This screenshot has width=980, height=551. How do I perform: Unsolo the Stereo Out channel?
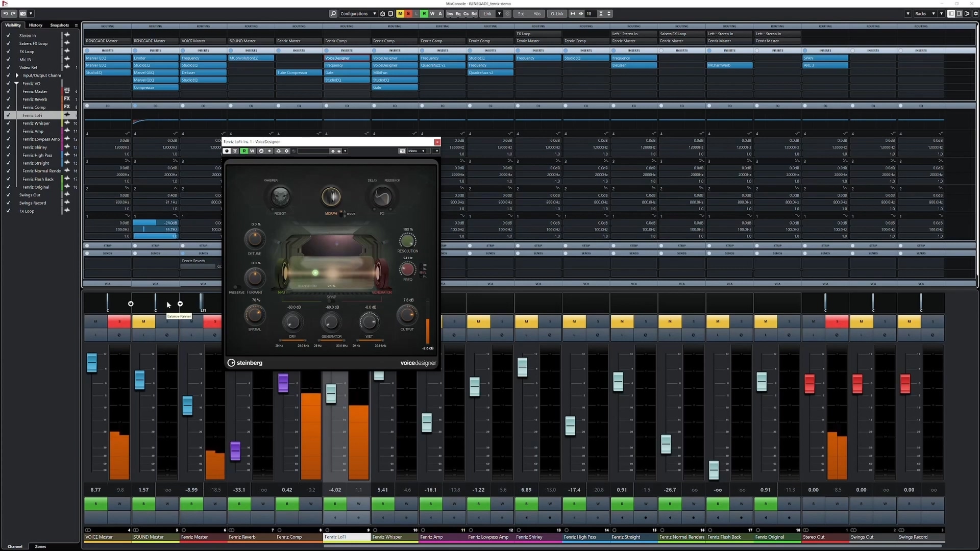pos(837,321)
